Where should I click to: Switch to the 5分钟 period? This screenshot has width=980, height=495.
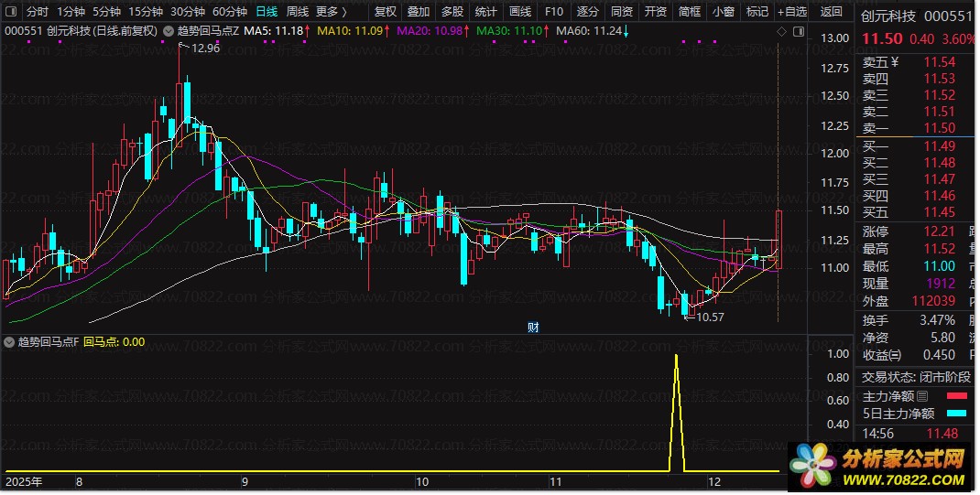106,11
